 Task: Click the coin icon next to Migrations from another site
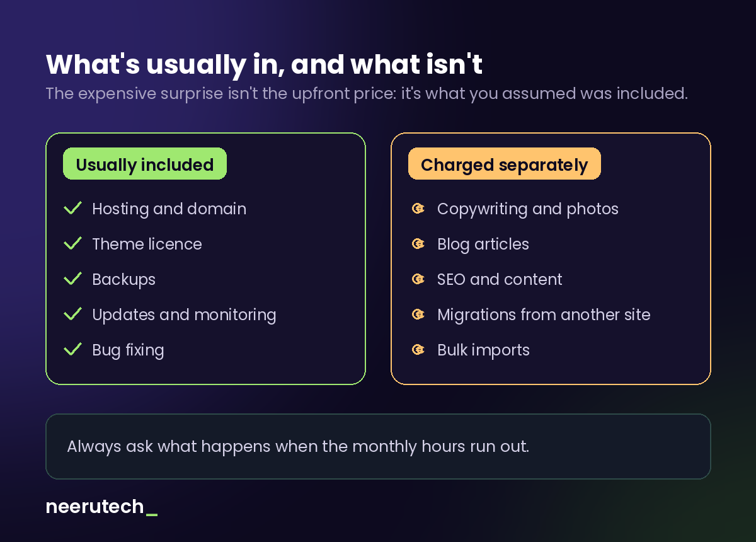click(x=418, y=314)
